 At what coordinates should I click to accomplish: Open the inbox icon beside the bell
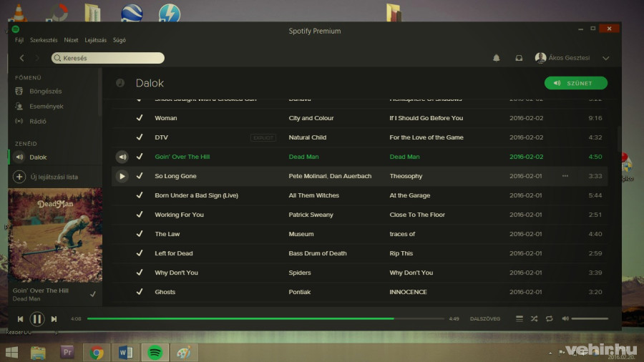tap(519, 58)
